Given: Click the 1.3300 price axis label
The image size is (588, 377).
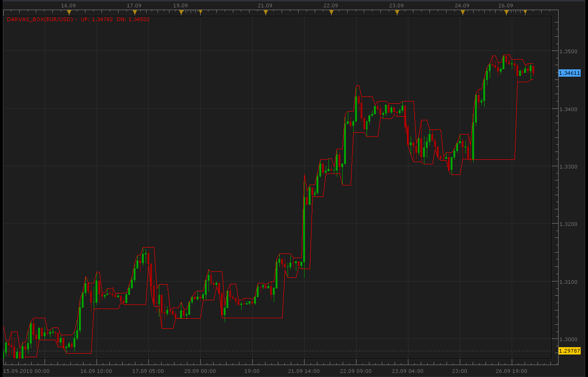Looking at the screenshot, I should point(568,167).
